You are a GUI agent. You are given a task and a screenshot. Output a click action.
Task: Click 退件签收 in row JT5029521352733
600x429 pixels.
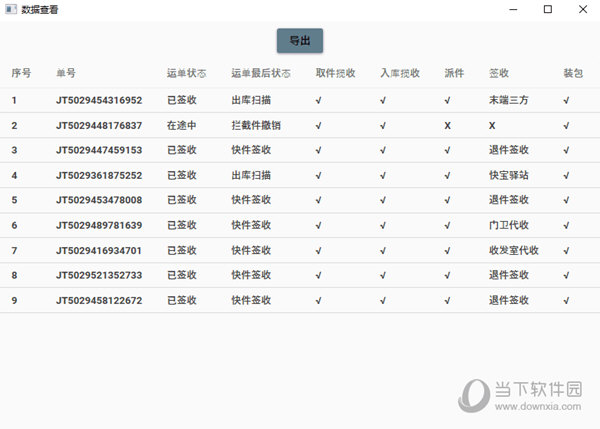[x=509, y=274]
